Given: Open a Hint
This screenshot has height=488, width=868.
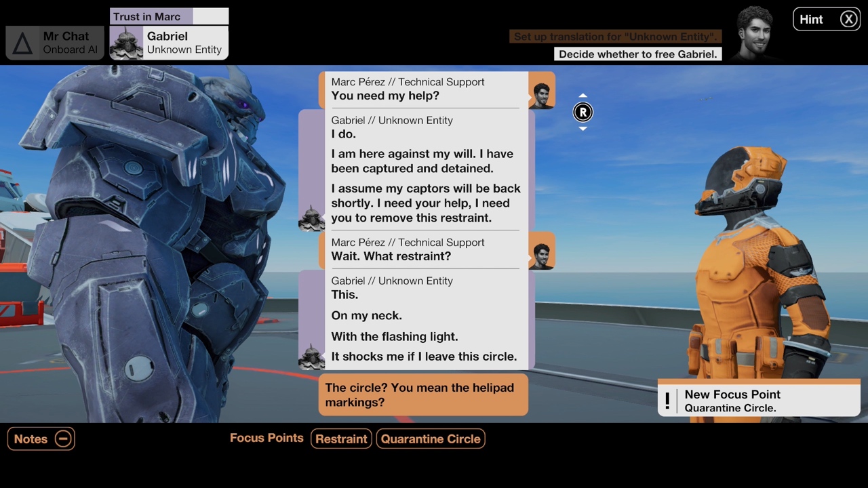Looking at the screenshot, I should [x=811, y=19].
